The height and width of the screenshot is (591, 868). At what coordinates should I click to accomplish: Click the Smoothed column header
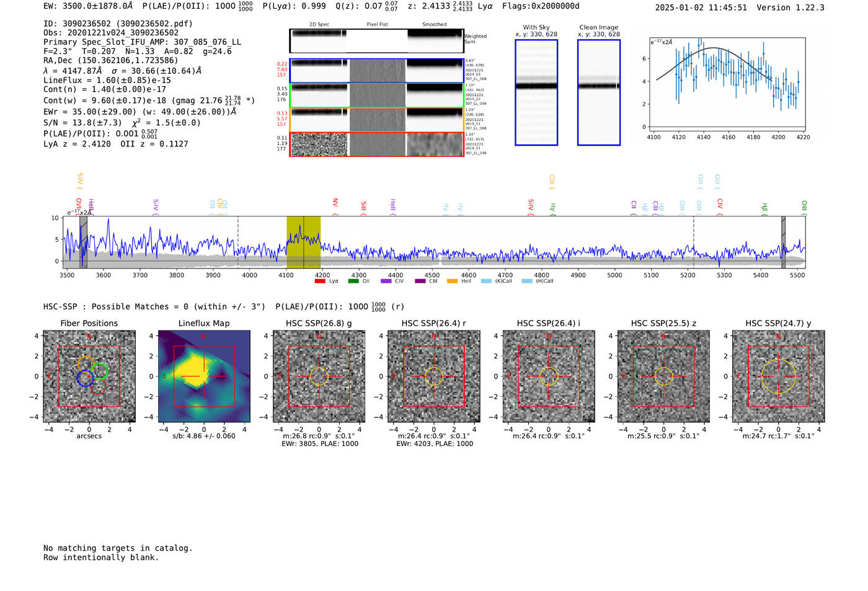tap(434, 24)
